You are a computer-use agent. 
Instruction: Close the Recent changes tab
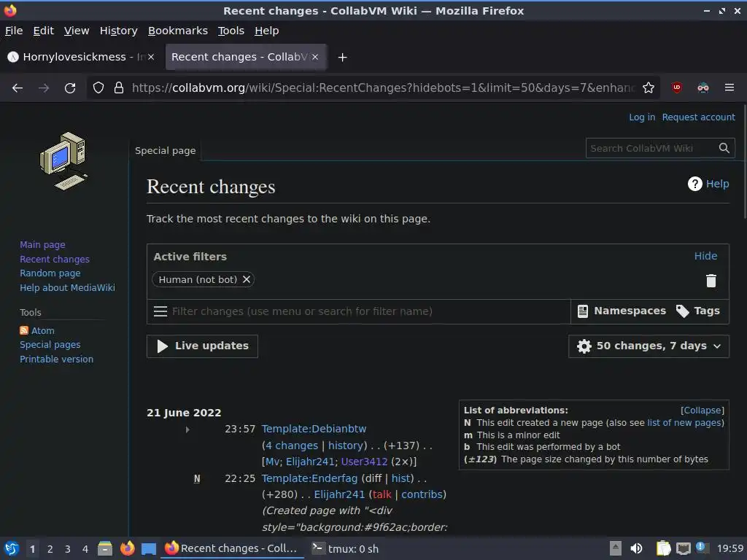click(315, 57)
